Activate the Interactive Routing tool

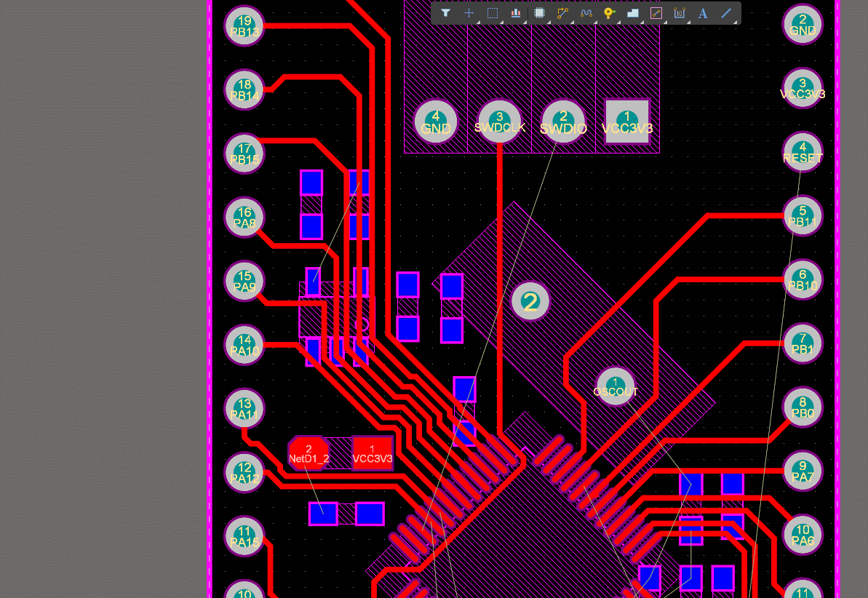click(562, 13)
